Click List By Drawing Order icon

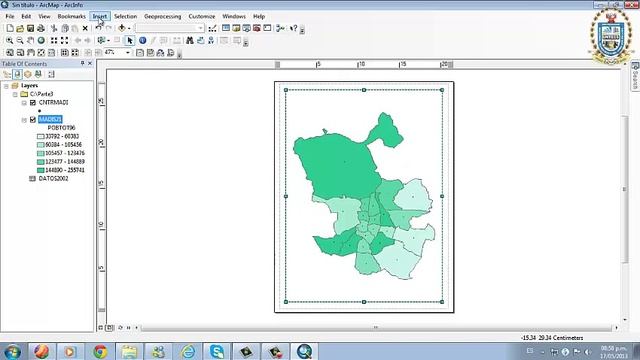7,74
